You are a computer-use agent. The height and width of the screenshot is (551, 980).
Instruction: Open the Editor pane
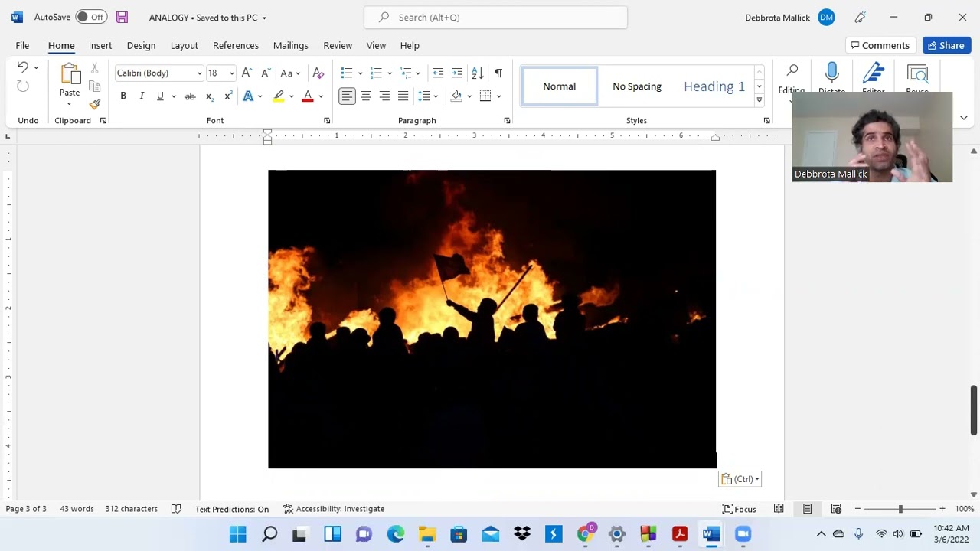874,74
